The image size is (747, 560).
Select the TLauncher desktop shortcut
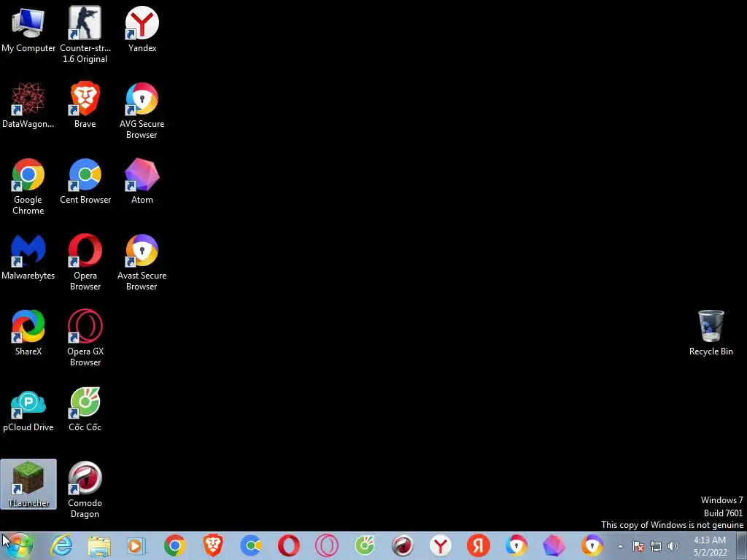tap(28, 484)
